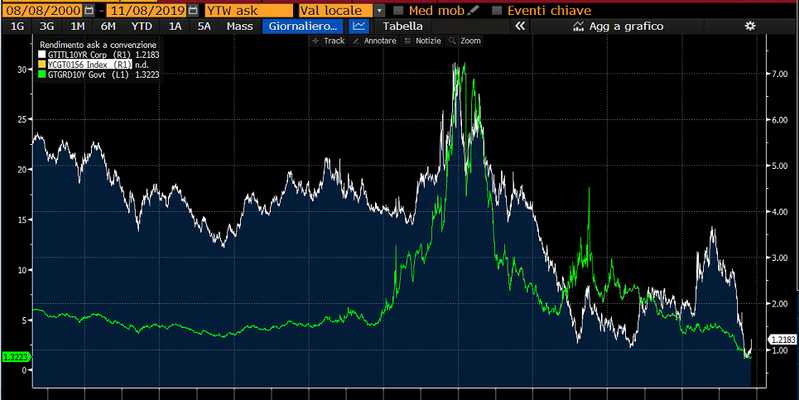Viewport: 799px width, 400px height.
Task: Click the 7.00 right axis label
Action: click(780, 74)
